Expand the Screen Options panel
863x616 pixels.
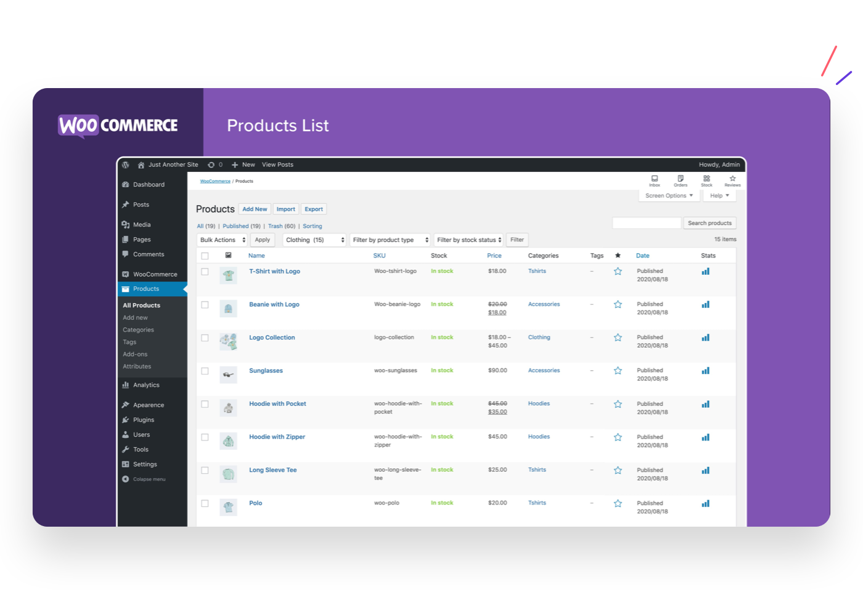click(669, 196)
